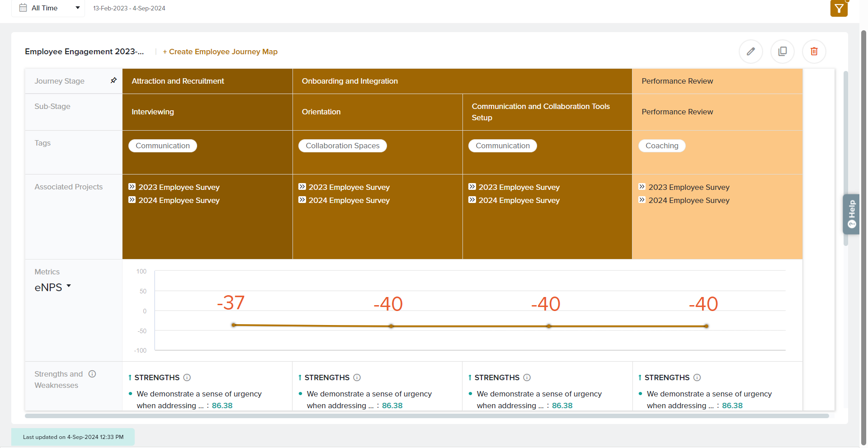Open the calendar icon in date selector

coord(23,8)
